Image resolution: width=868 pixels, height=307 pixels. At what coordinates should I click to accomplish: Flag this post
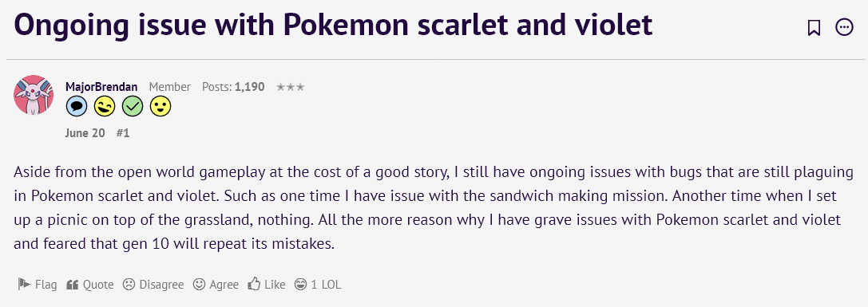[37, 285]
